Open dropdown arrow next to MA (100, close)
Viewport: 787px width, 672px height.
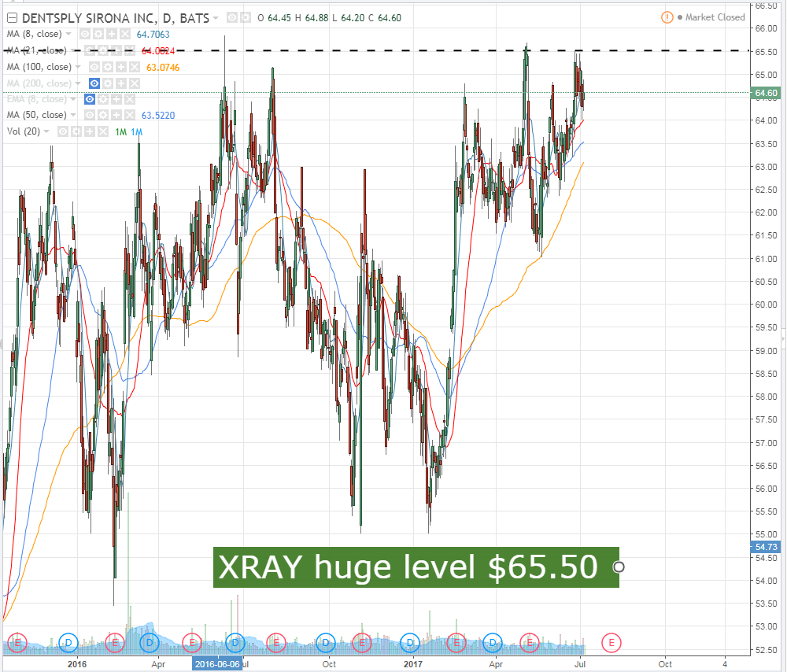[x=78, y=67]
